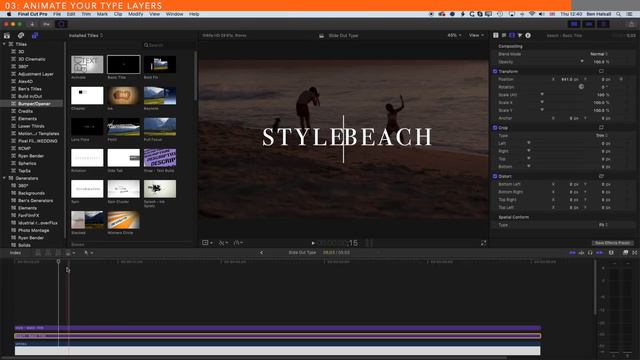Select the Credits titles category
This screenshot has width=640, height=360.
[x=25, y=111]
